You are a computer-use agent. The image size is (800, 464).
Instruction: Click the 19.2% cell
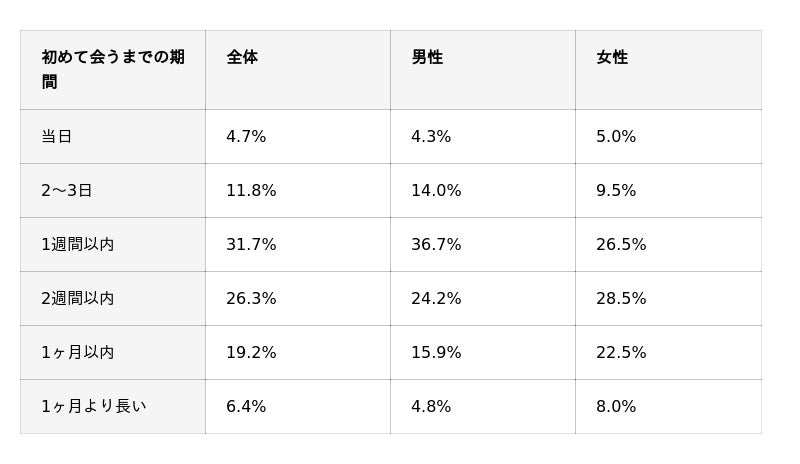click(x=298, y=353)
